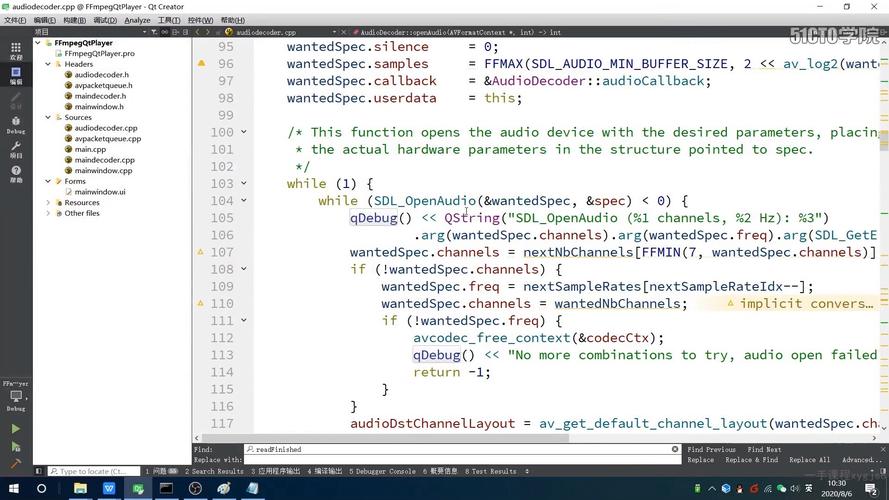Start debugging with the debug-run button
The height and width of the screenshot is (500, 889).
pyautogui.click(x=15, y=446)
